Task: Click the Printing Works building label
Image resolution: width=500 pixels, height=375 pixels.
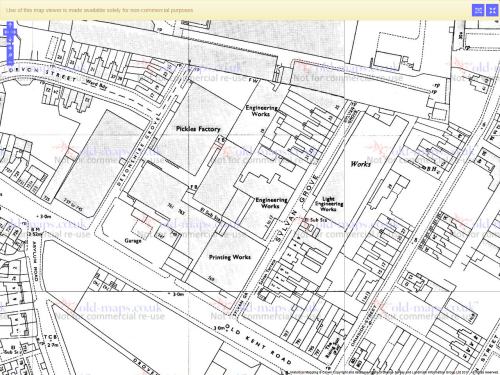Action: (230, 257)
